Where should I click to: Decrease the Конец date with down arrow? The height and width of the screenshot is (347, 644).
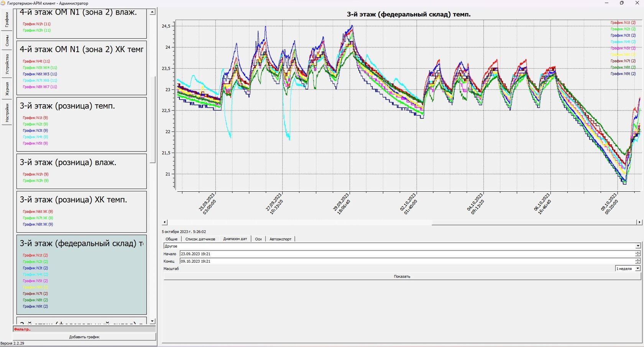click(638, 263)
